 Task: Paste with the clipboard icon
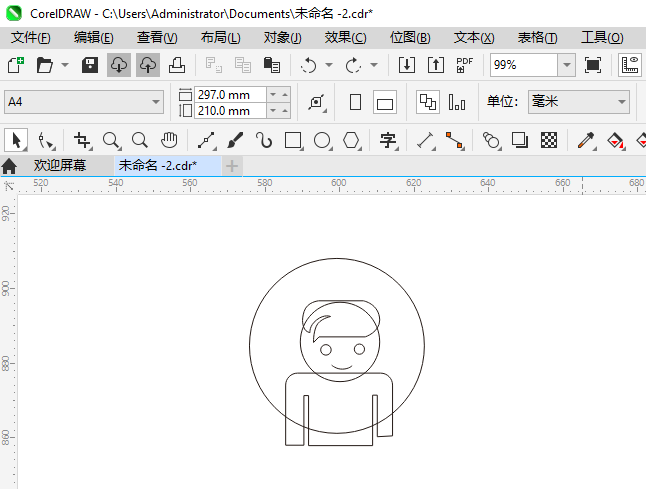[272, 65]
